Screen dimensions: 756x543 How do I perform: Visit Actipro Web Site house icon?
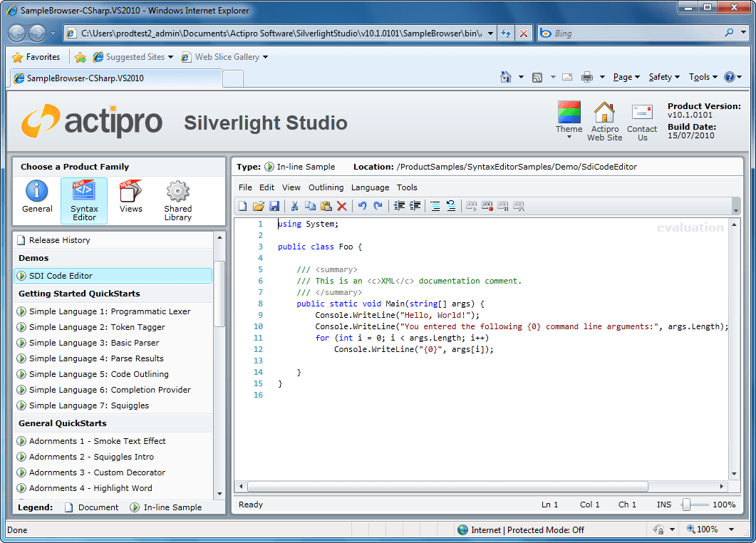(x=605, y=121)
